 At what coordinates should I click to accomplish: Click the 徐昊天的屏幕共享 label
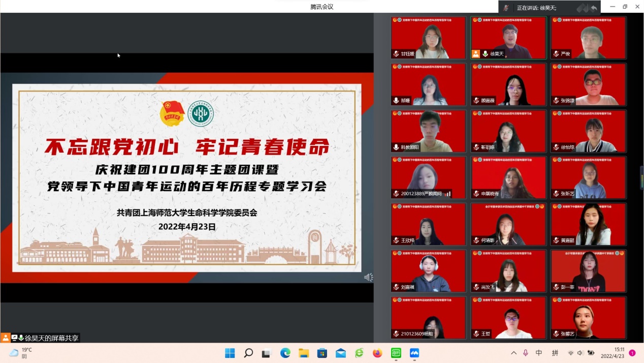51,338
